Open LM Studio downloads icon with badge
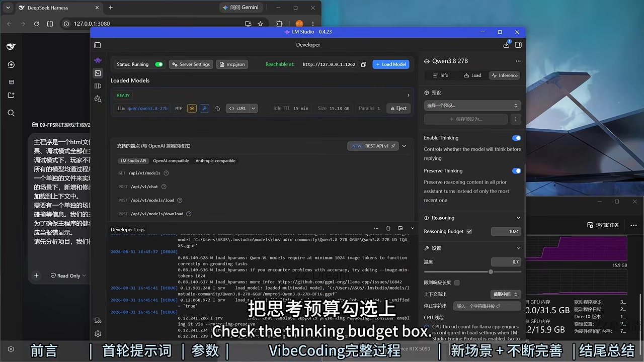 [506, 45]
